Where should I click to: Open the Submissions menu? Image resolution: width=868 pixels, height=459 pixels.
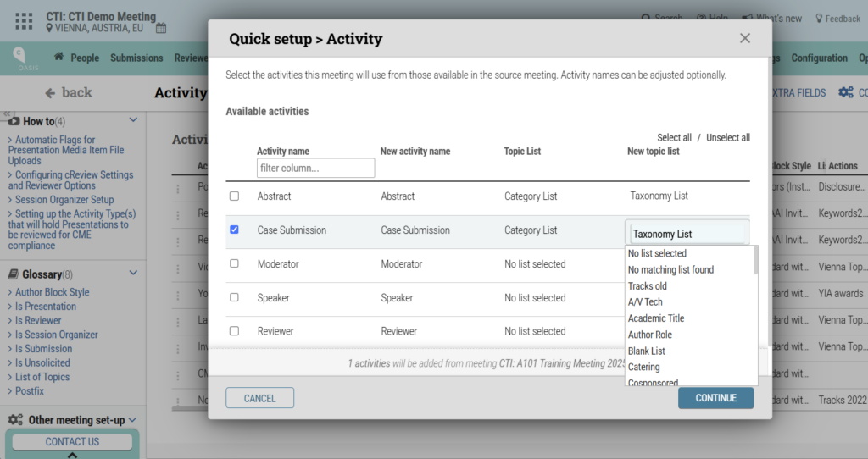point(136,58)
